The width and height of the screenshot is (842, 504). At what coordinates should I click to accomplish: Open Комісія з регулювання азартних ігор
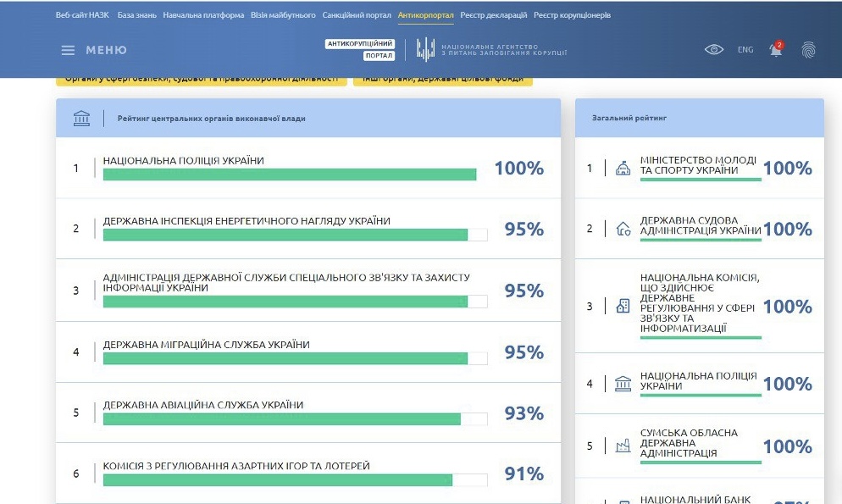coord(236,466)
